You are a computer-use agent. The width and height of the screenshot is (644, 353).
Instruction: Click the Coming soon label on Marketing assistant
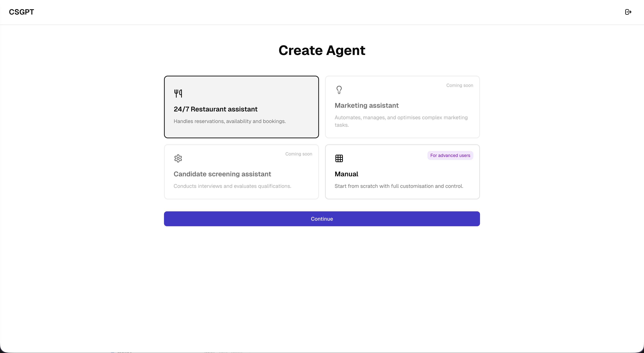(x=460, y=85)
